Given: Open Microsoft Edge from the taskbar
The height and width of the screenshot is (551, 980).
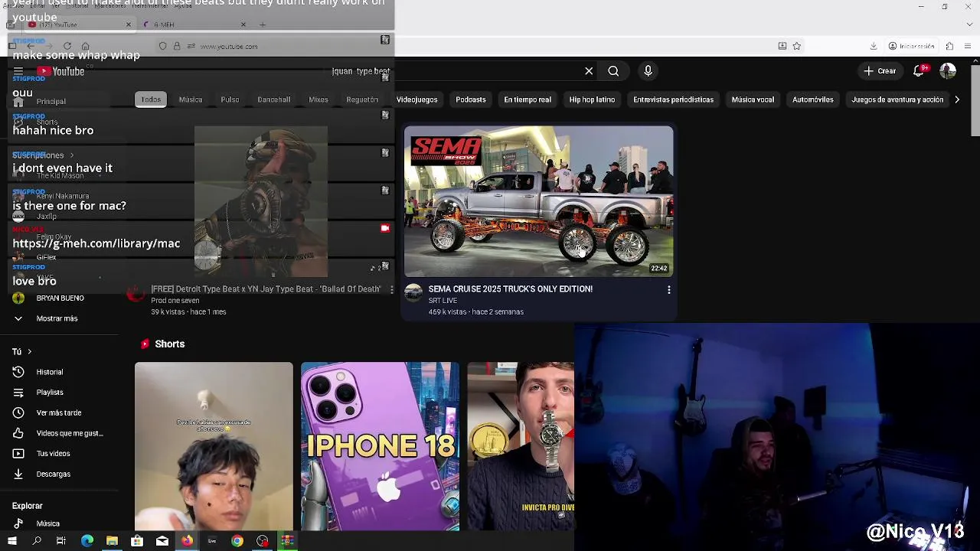Looking at the screenshot, I should coord(87,541).
